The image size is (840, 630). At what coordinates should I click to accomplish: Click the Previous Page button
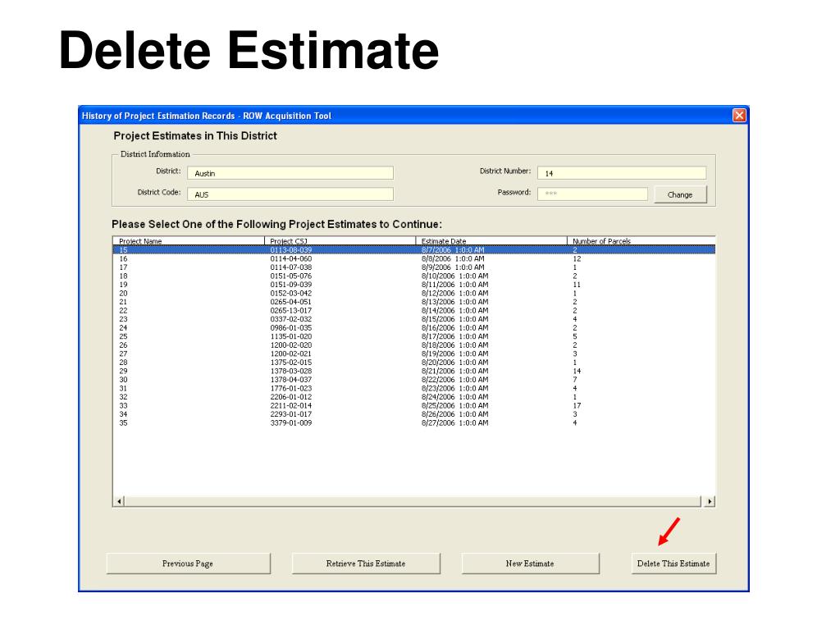point(188,564)
